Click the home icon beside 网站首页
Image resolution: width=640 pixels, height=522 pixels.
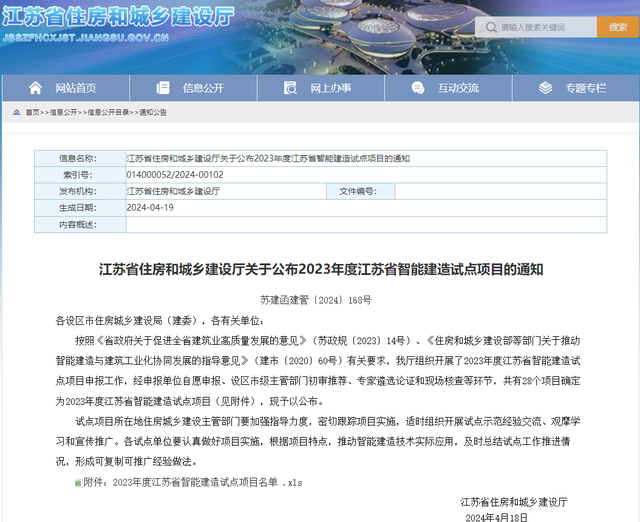pos(36,88)
